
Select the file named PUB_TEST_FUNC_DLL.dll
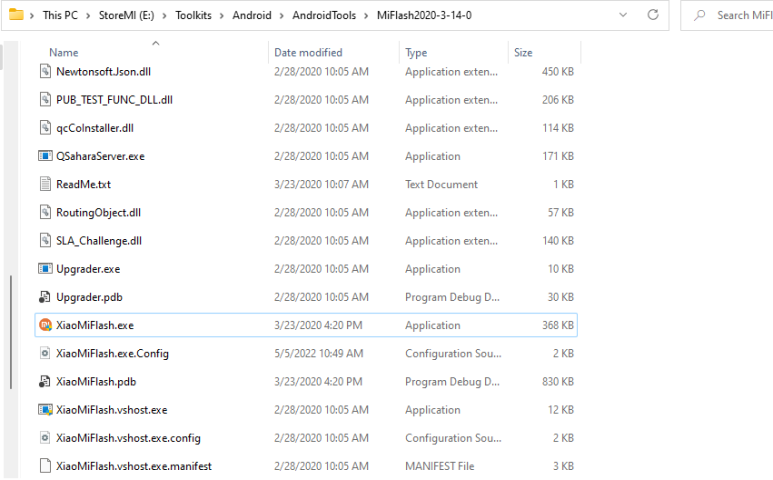tap(114, 100)
